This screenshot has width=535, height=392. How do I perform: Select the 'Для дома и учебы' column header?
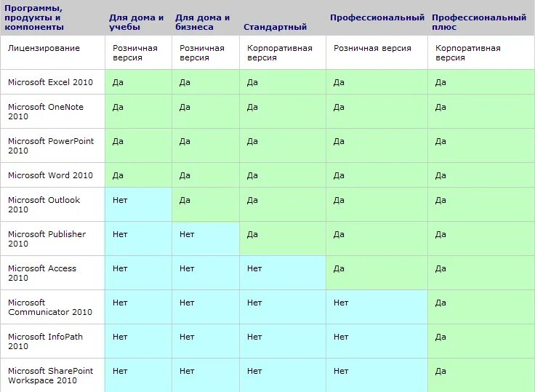137,23
